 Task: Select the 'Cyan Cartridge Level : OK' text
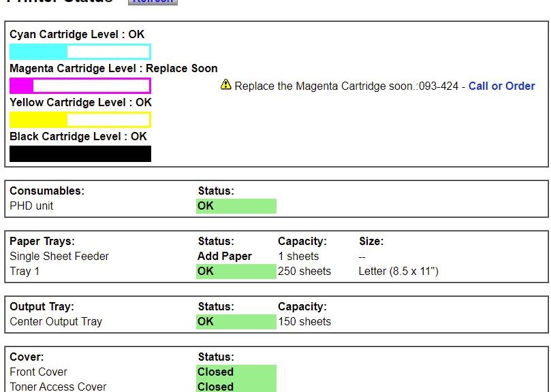tap(77, 35)
